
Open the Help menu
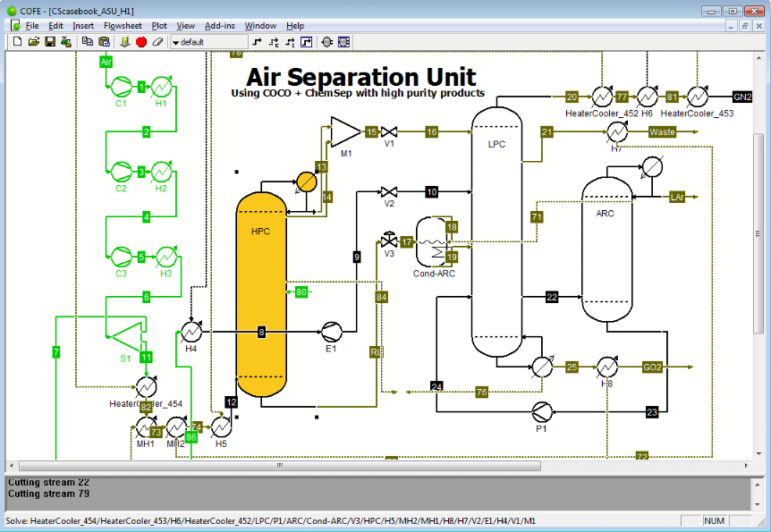click(295, 26)
